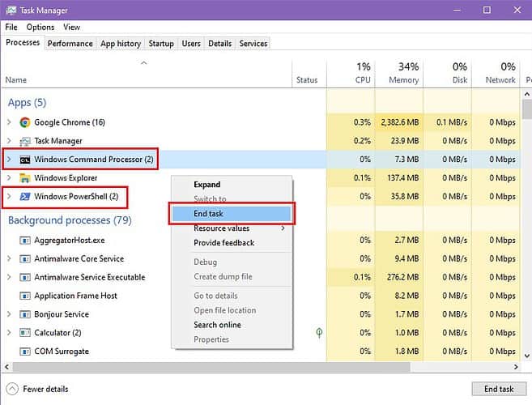Click the Windows Command Processor icon

(25, 160)
